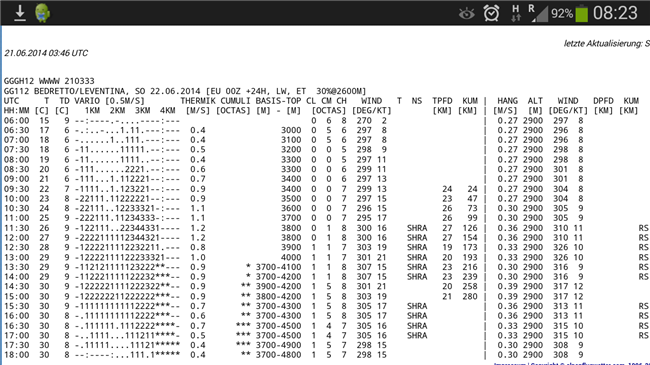Tap KUM value 280 in 15:00 row

pyautogui.click(x=470, y=297)
